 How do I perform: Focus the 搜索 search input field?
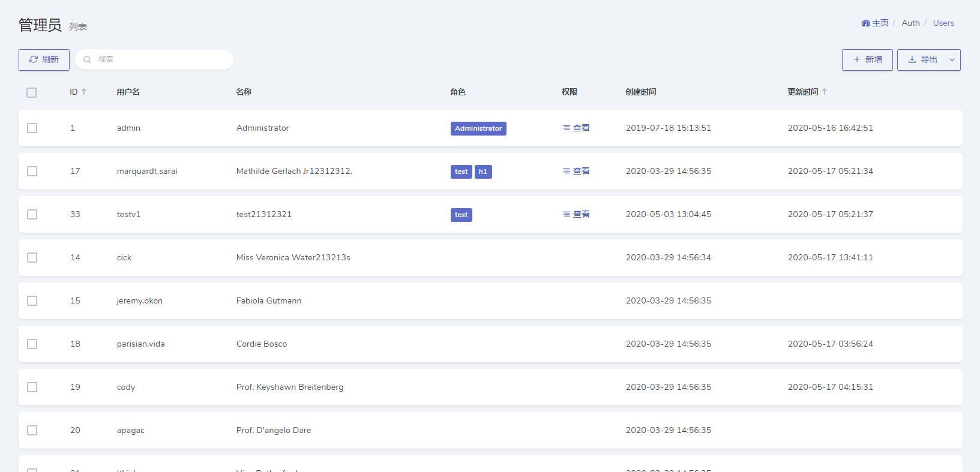click(162, 59)
